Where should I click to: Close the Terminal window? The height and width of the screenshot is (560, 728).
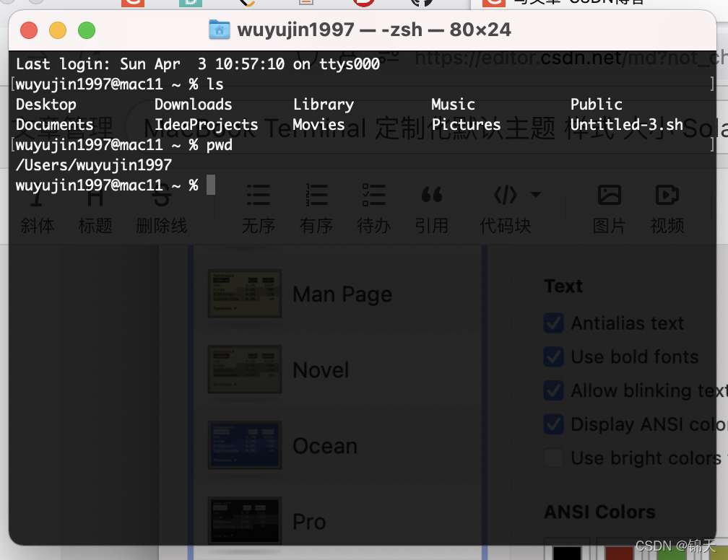[29, 30]
